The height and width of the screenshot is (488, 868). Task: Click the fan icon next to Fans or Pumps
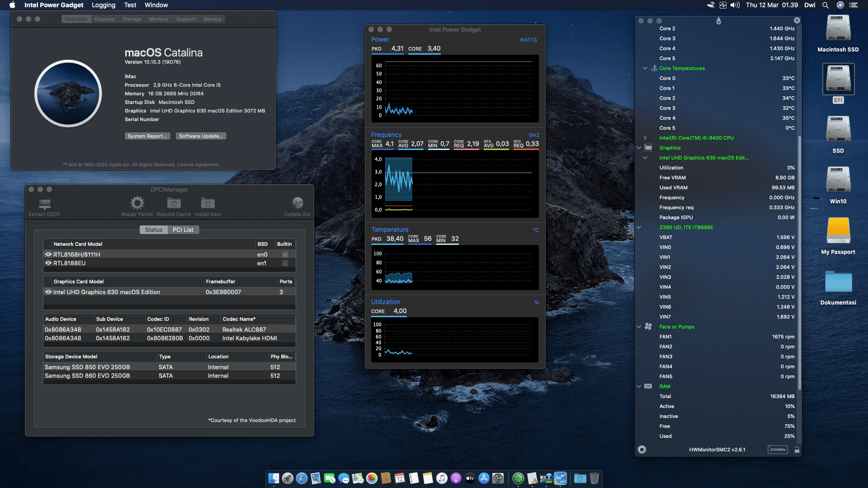point(648,326)
